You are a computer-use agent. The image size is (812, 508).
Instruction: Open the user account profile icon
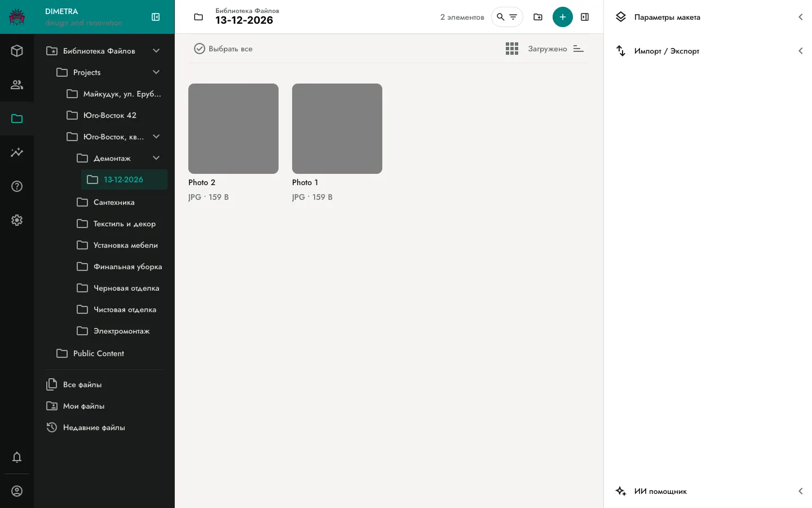[x=17, y=491]
